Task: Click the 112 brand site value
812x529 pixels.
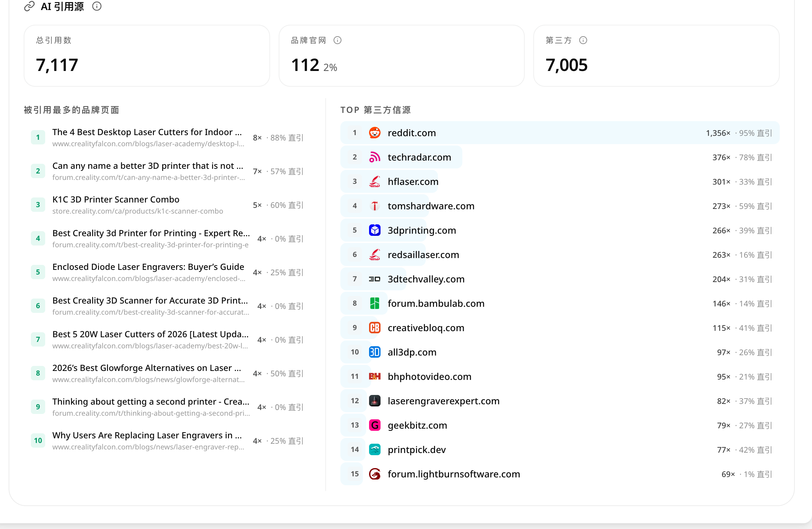Action: (305, 65)
